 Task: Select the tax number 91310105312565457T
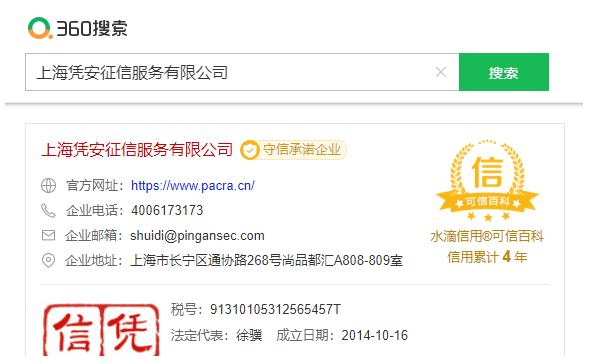pyautogui.click(x=275, y=309)
